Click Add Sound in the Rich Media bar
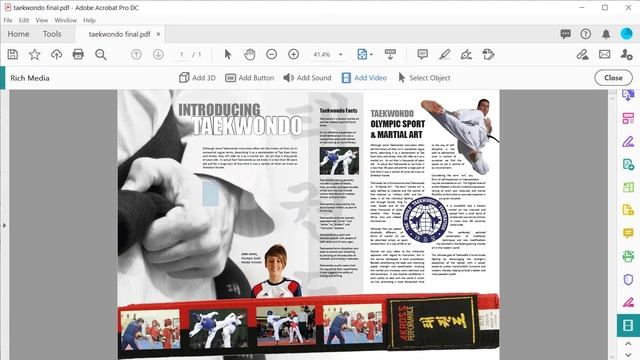640x360 pixels. pos(307,78)
